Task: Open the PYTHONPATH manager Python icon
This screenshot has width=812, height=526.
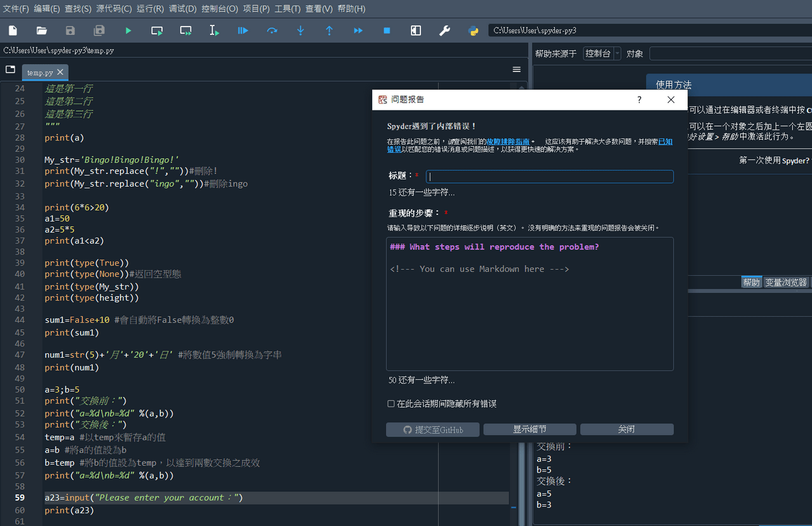Action: (473, 30)
